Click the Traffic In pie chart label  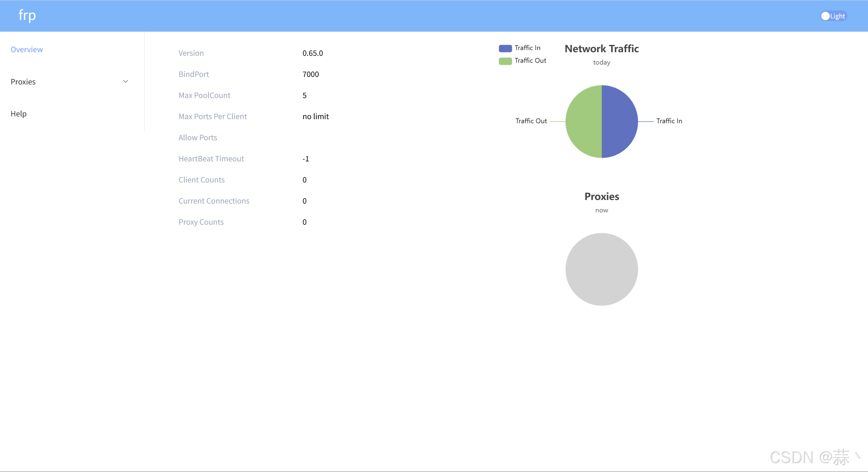669,121
